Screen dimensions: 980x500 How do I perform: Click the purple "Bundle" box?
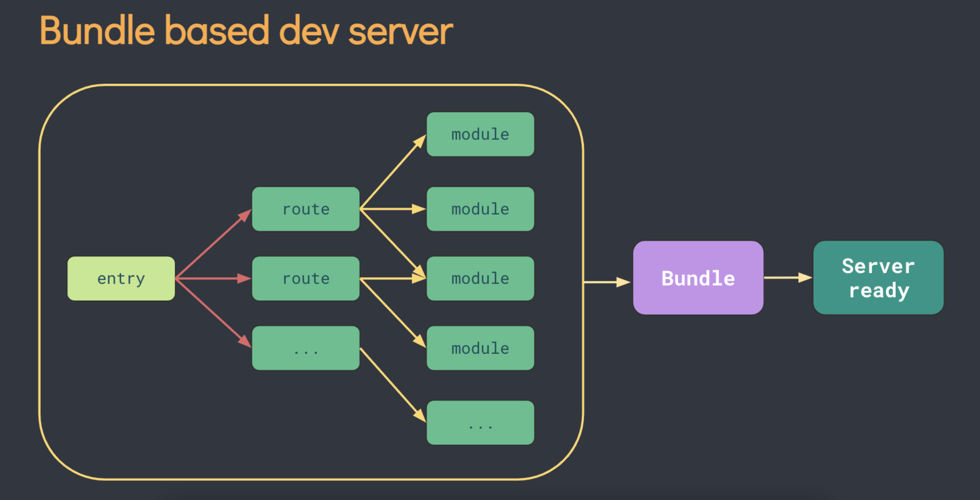(x=698, y=278)
